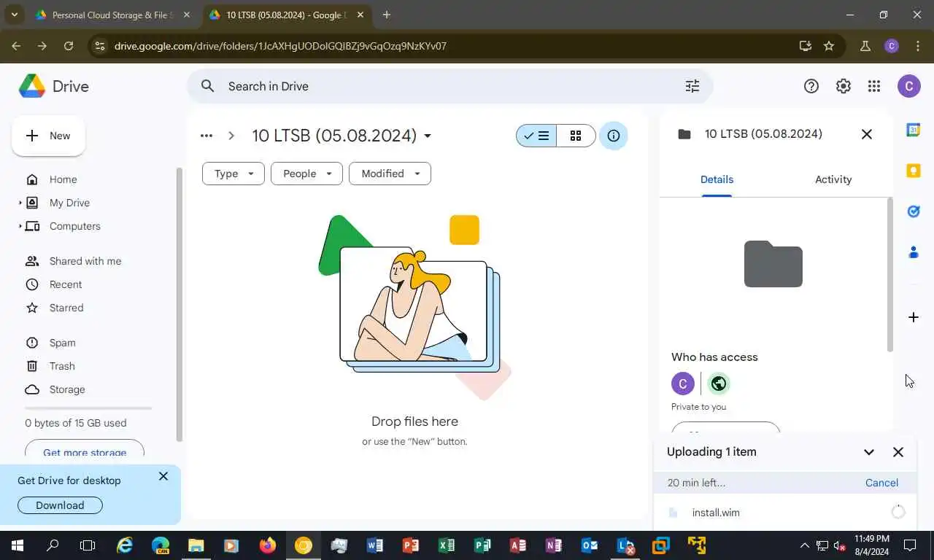The image size is (934, 560).
Task: Switch to Details tab
Action: 717,179
